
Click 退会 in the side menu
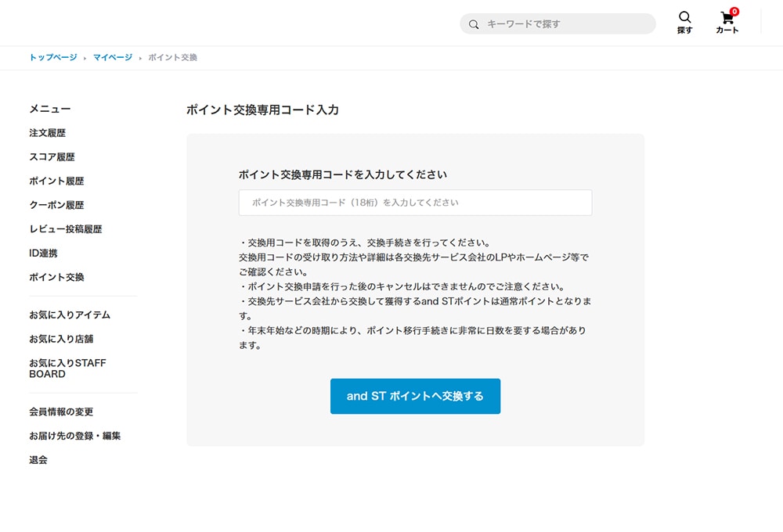coord(38,461)
